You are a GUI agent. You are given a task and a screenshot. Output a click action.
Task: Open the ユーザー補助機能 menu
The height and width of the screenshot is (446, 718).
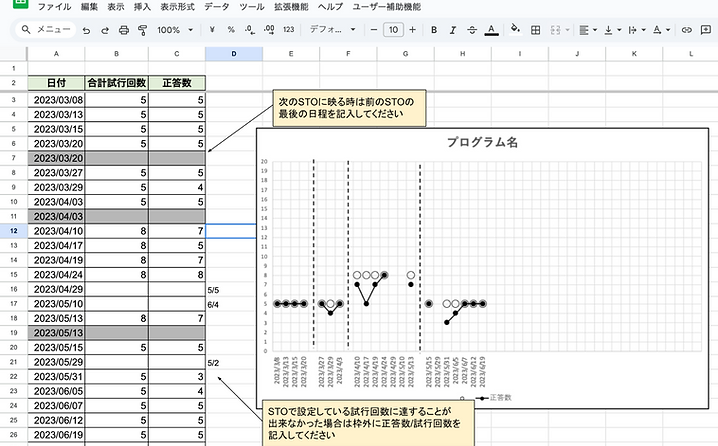(386, 6)
